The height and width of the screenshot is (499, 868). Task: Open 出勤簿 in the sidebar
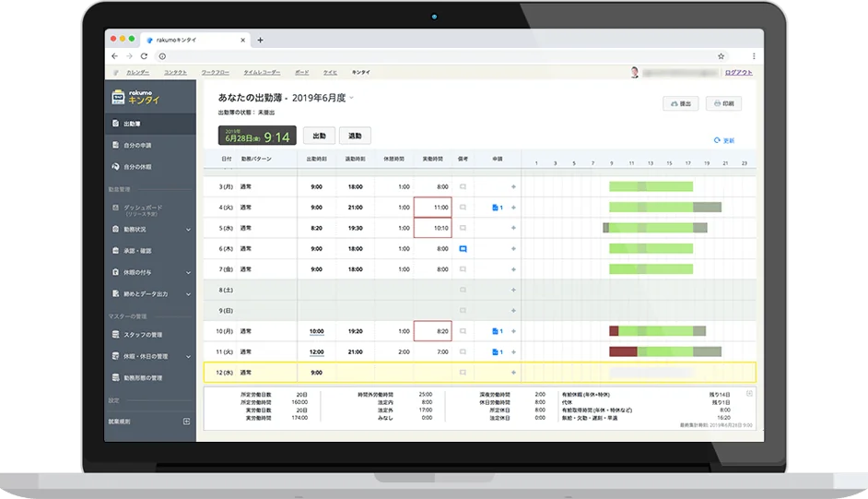coord(150,124)
